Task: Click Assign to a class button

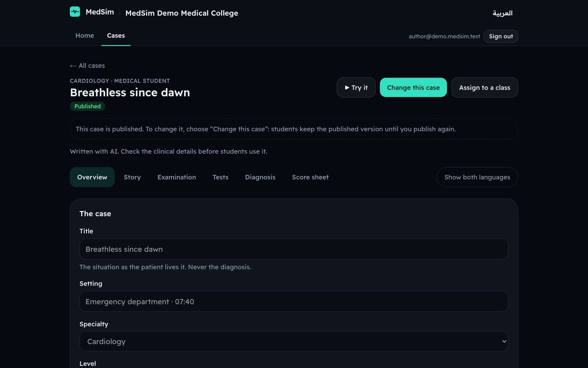Action: [x=484, y=88]
